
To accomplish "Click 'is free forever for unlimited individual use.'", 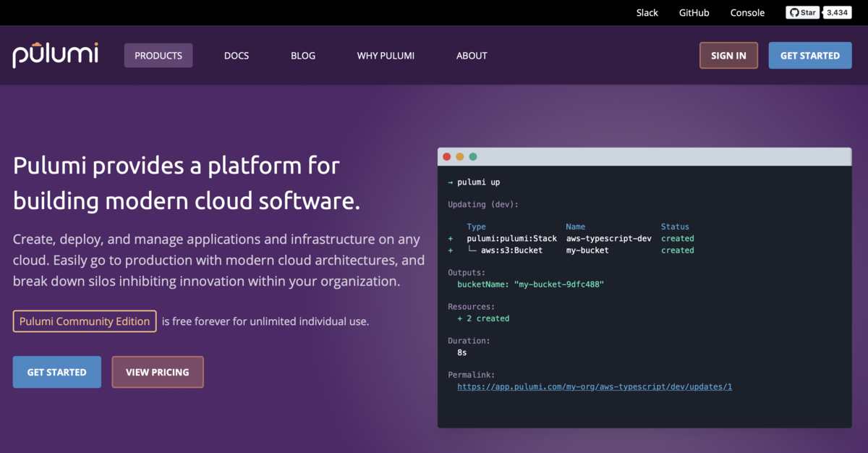I will click(265, 321).
